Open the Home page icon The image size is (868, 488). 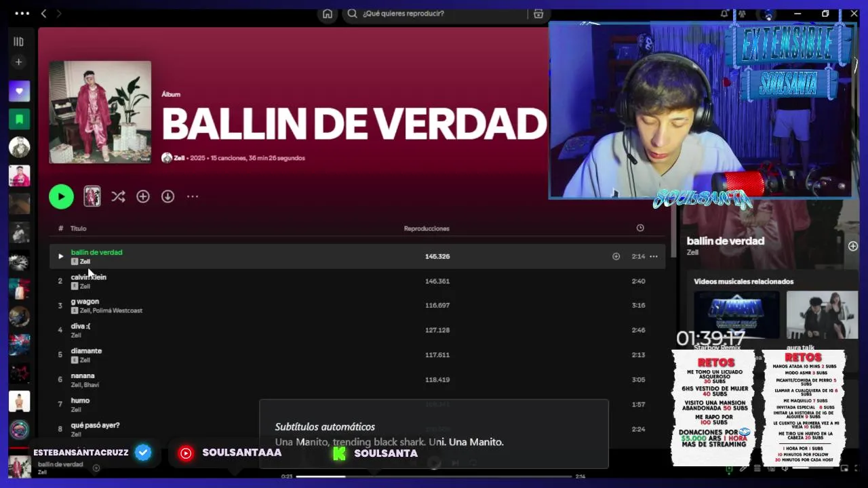(x=328, y=14)
